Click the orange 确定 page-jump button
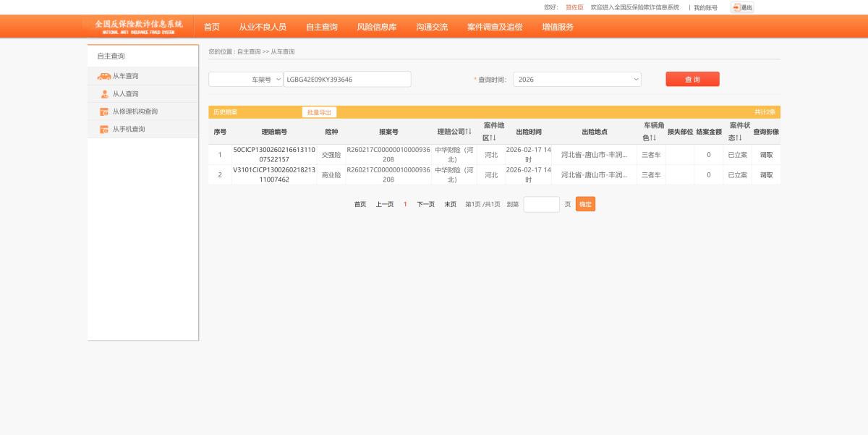 click(585, 205)
